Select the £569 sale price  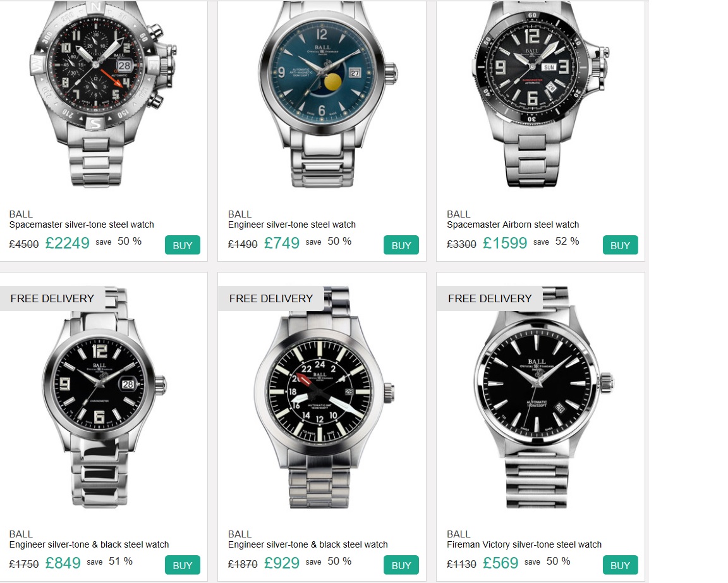point(500,563)
